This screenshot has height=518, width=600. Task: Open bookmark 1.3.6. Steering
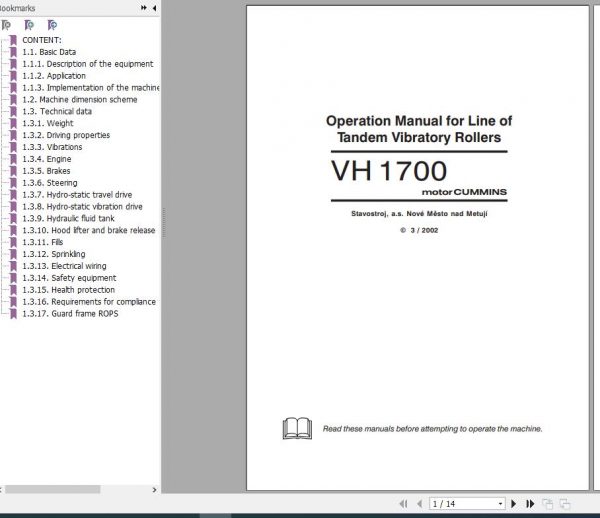point(50,183)
